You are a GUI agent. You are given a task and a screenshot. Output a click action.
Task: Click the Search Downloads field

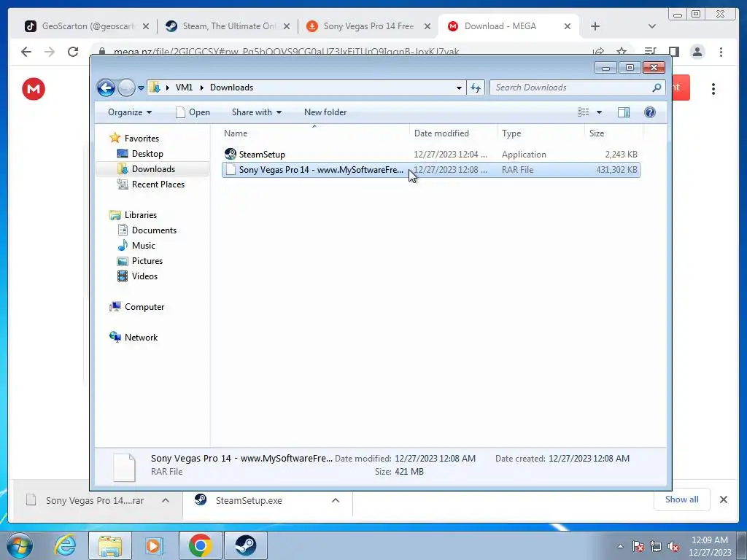coord(570,87)
